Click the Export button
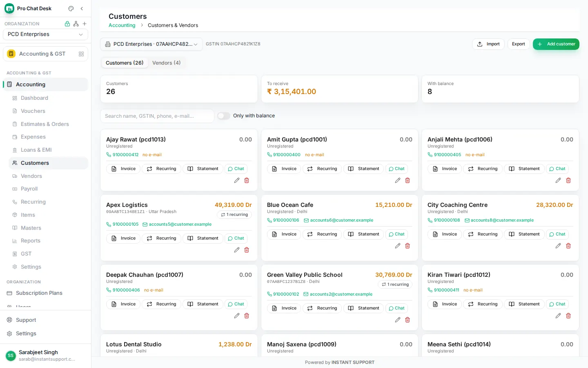The width and height of the screenshot is (588, 368). tap(519, 44)
